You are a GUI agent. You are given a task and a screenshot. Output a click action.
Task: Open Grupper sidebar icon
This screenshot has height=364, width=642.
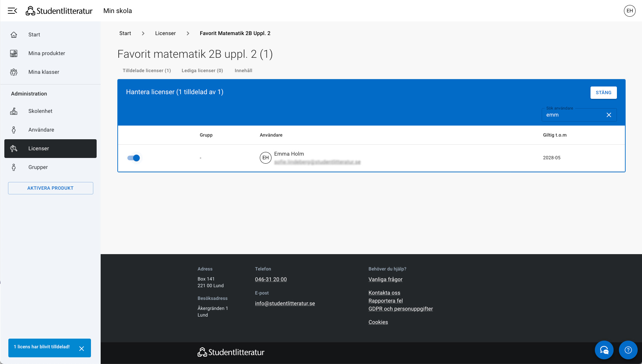click(x=14, y=167)
